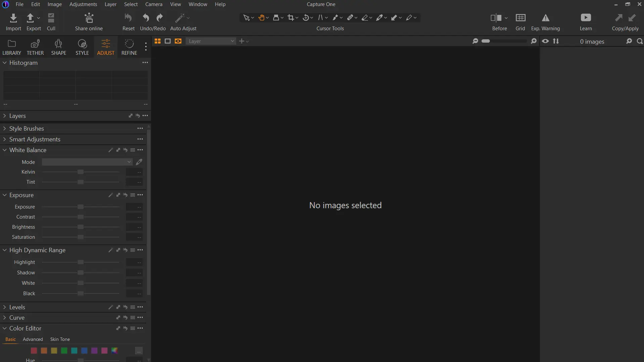Screen dimensions: 644x362
Task: Toggle the orange proof viewer icon
Action: 178,41
